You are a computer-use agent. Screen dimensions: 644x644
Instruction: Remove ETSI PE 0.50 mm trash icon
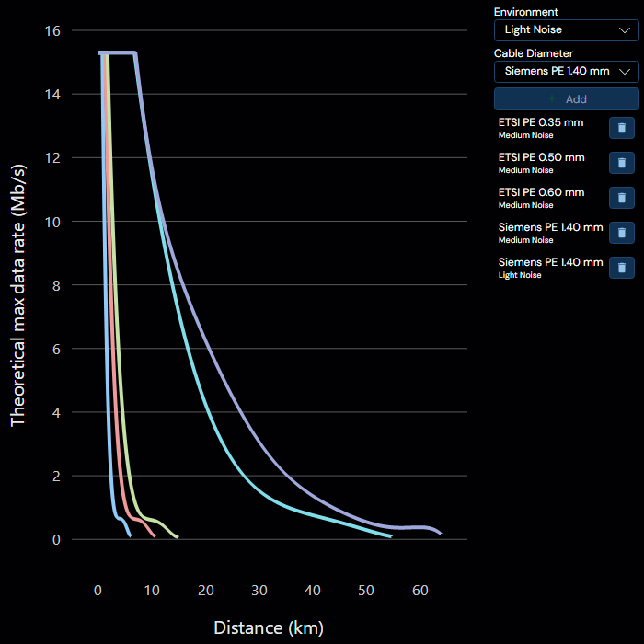621,163
